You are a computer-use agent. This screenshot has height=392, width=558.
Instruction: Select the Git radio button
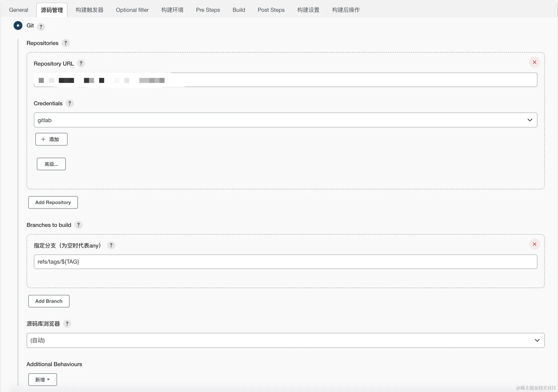point(18,26)
